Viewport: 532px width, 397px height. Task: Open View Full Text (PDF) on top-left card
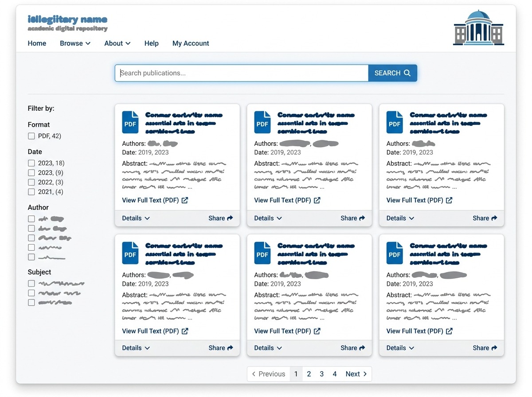tap(155, 200)
